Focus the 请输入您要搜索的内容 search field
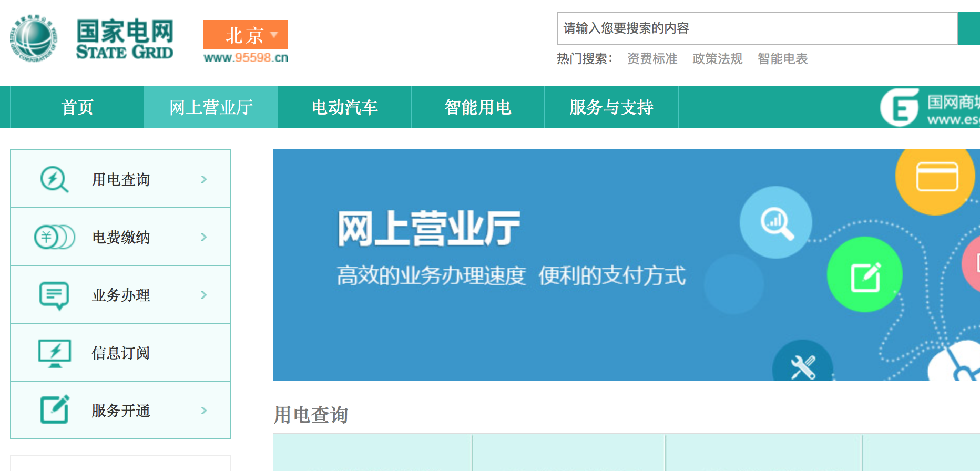Image resolution: width=980 pixels, height=471 pixels. pos(757,28)
